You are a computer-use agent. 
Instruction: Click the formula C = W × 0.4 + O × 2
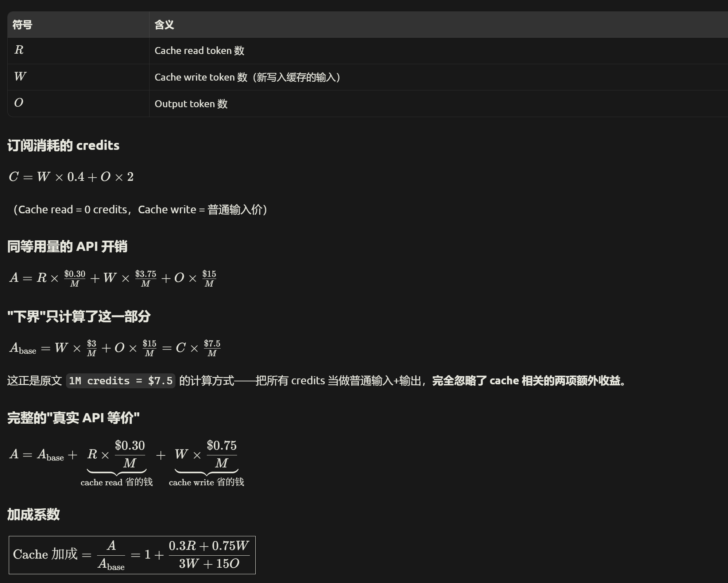tap(71, 177)
